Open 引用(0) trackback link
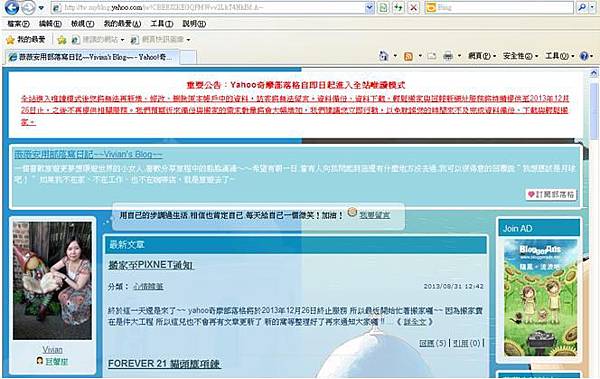This screenshot has width=600, height=379. pyautogui.click(x=466, y=343)
